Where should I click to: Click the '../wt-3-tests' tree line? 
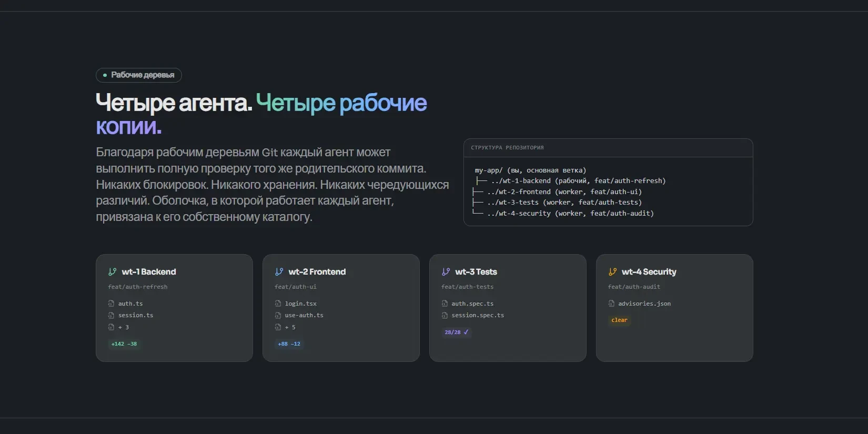557,203
